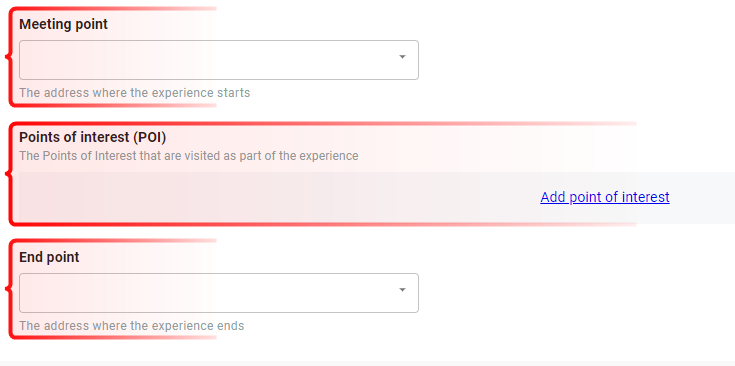This screenshot has width=735, height=366.
Task: Focus the empty Meeting point address input
Action: click(206, 60)
